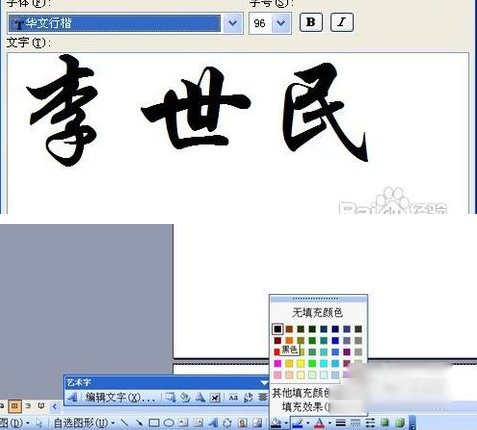477x430 pixels.
Task: Open the Line Color dropdown arrow
Action: (308, 423)
